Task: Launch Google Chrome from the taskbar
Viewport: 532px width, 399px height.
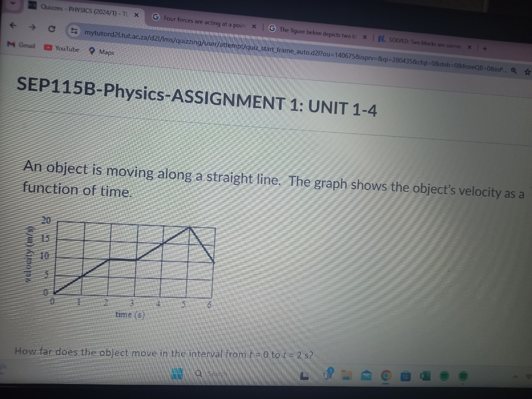Action: tap(386, 376)
